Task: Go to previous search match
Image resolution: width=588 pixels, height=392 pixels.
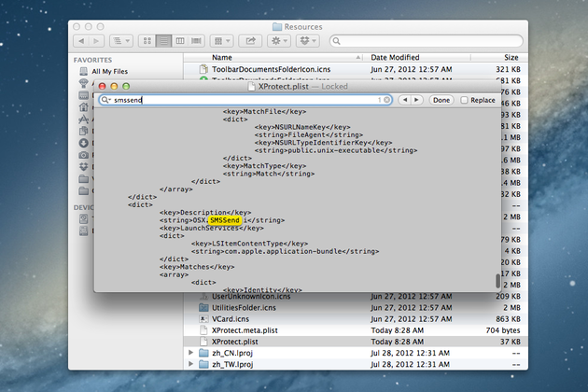Action: pos(406,100)
